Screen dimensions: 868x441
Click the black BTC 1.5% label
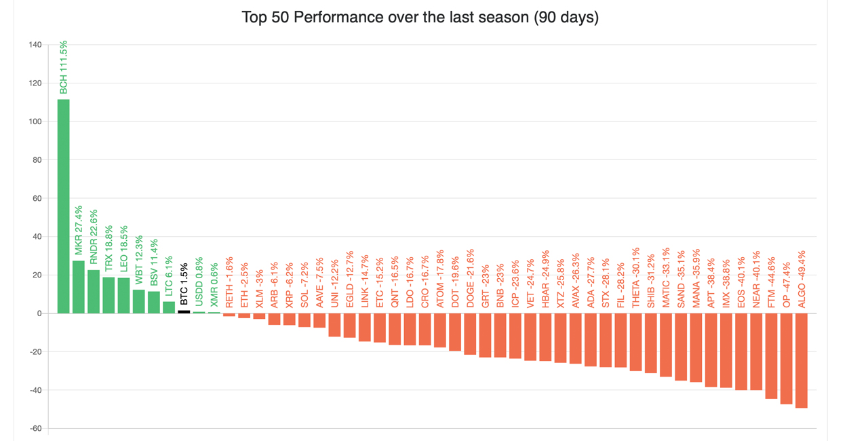pyautogui.click(x=184, y=284)
